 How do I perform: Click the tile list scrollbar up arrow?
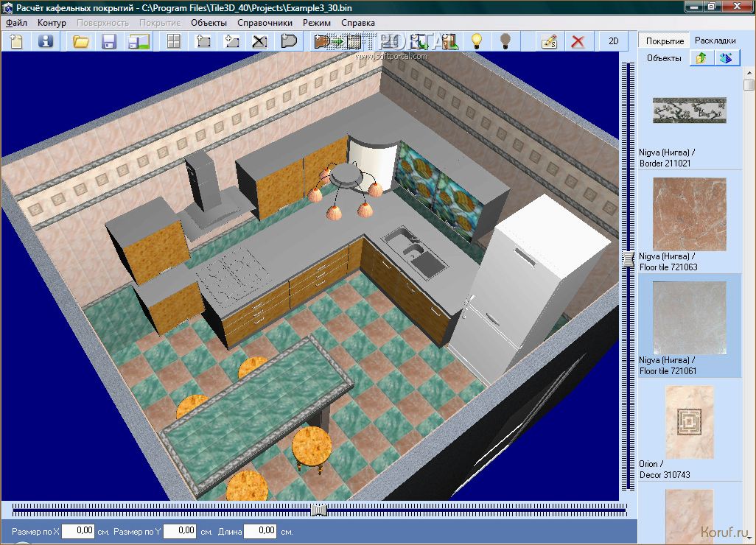pyautogui.click(x=749, y=73)
